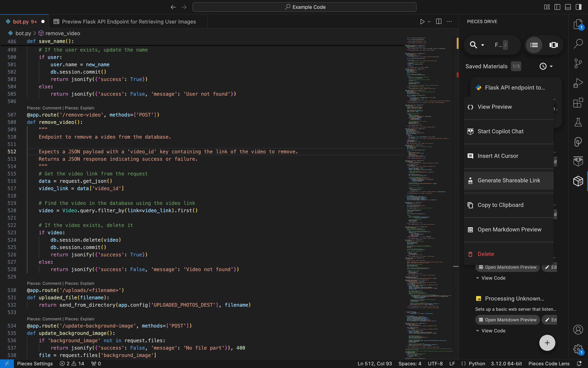The height and width of the screenshot is (368, 588).
Task: Open the editor More Actions ellipsis
Action: (x=449, y=21)
